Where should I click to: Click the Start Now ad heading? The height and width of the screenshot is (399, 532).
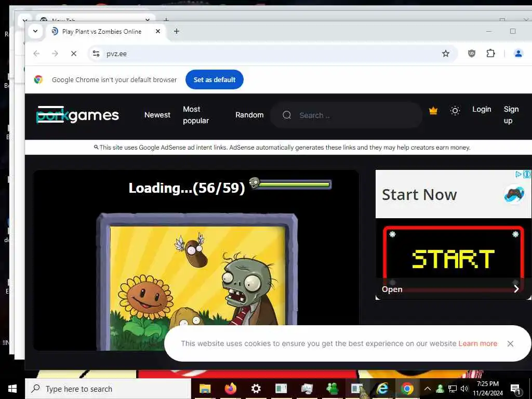coord(419,195)
